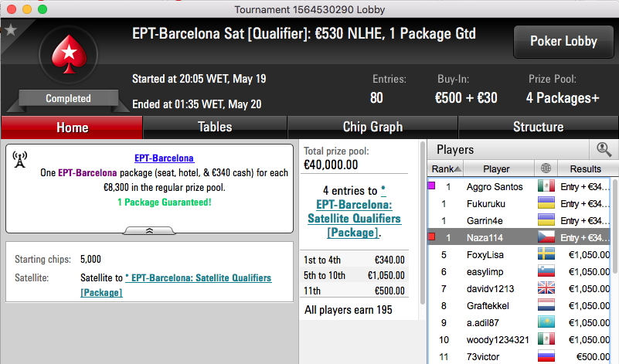Sort players by Rank column arrow
The height and width of the screenshot is (364, 619).
pyautogui.click(x=457, y=169)
